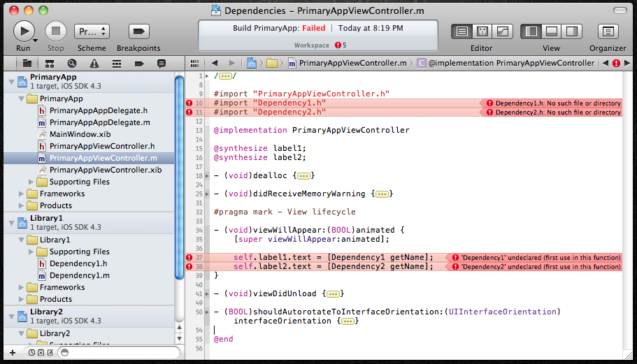This screenshot has width=637, height=364.
Task: Expand Supporting Files under PrimaryApp
Action: click(31, 182)
